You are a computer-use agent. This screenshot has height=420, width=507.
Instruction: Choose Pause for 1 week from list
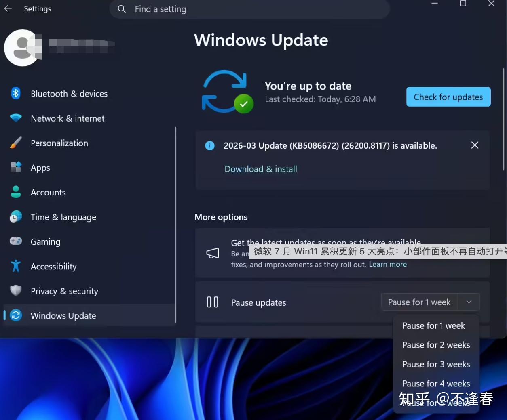pos(436,325)
